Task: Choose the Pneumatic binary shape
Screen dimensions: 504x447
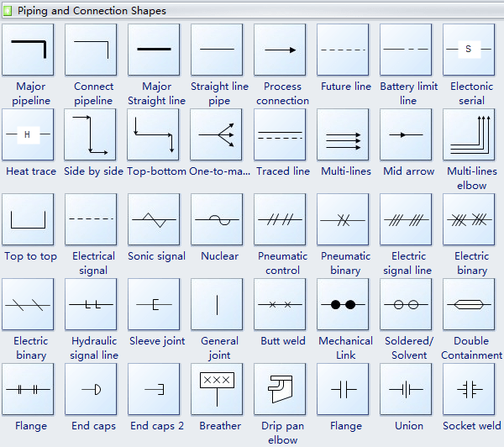Action: tap(343, 219)
